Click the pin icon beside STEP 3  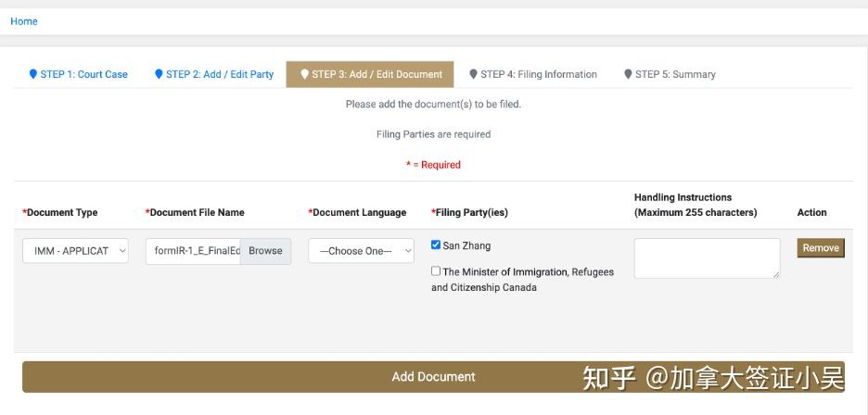point(304,74)
